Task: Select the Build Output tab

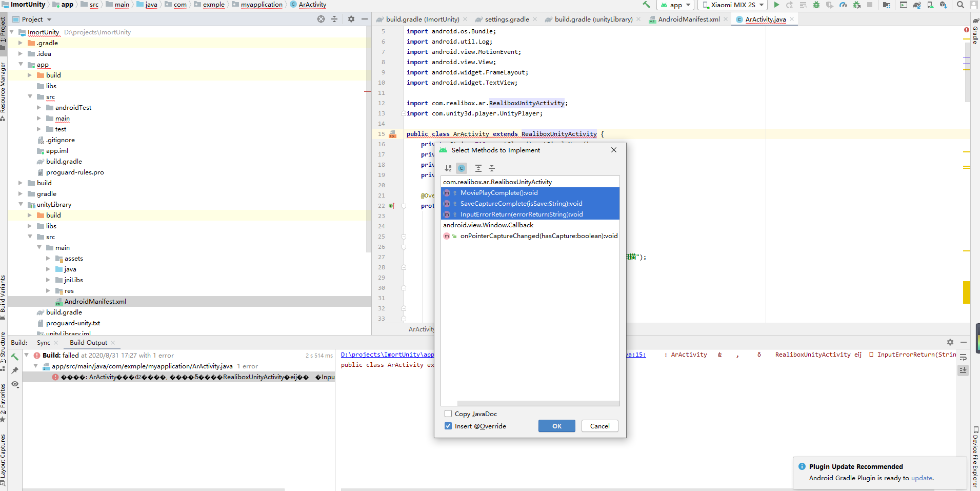Action: click(88, 342)
